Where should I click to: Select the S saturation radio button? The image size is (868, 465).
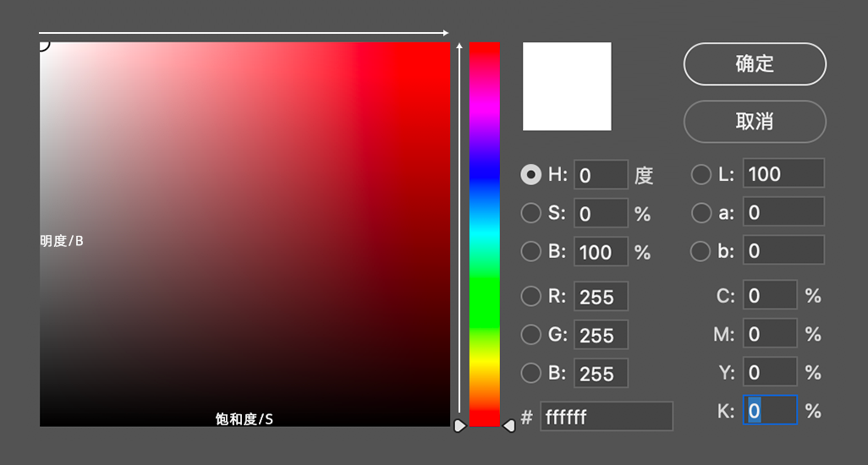pos(530,213)
